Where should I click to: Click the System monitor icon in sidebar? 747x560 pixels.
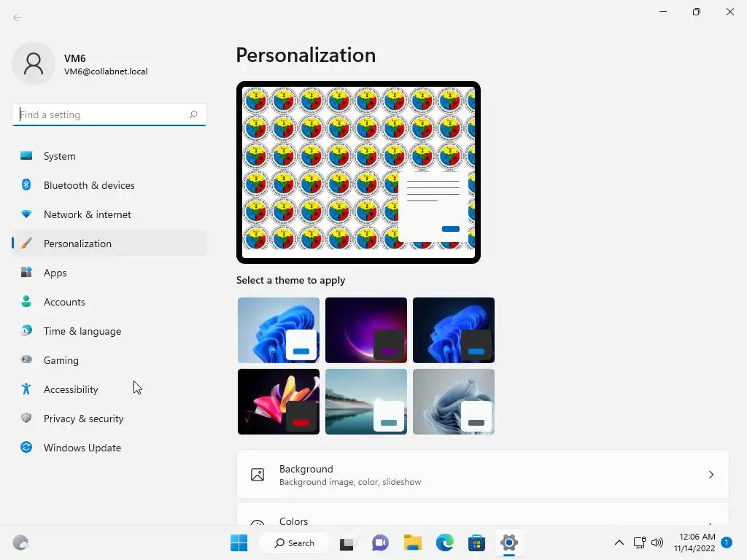point(26,156)
